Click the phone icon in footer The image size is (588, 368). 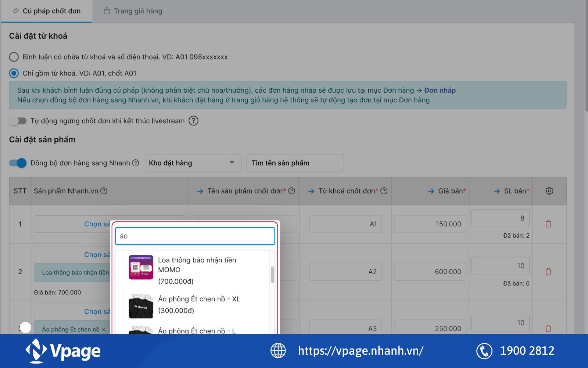(484, 351)
